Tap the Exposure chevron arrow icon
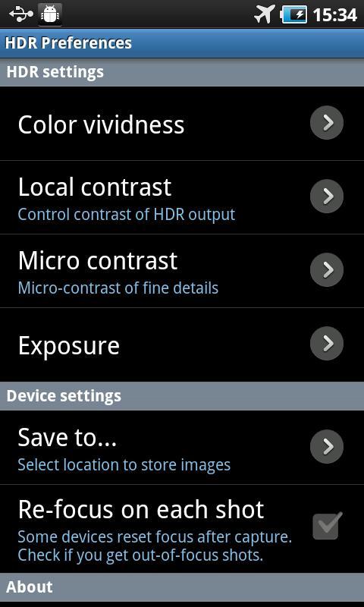This screenshot has height=607, width=364. pyautogui.click(x=327, y=344)
